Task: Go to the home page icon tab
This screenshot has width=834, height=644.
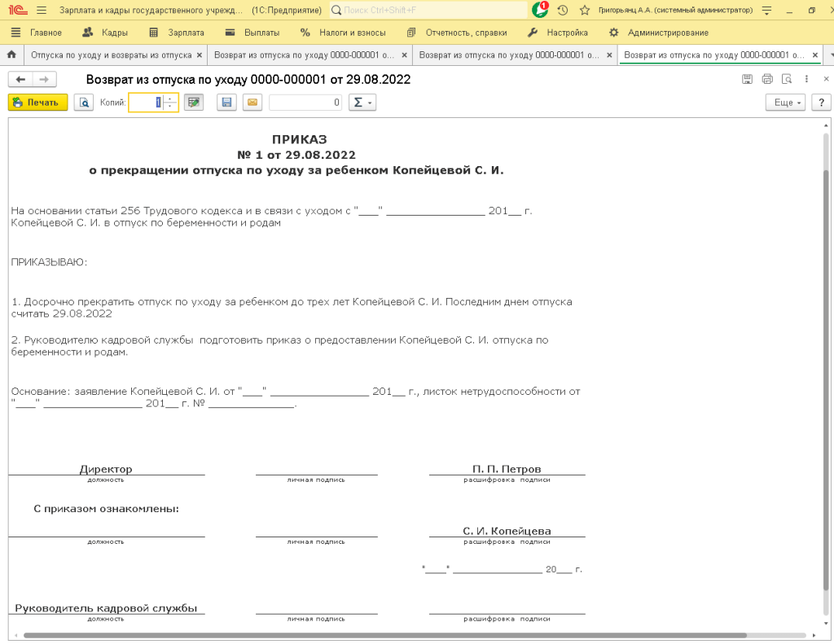Action: [11, 55]
